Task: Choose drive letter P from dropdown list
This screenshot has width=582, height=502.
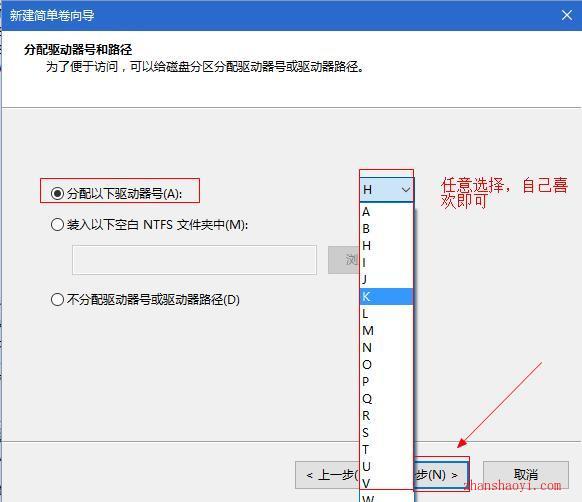Action: click(386, 381)
